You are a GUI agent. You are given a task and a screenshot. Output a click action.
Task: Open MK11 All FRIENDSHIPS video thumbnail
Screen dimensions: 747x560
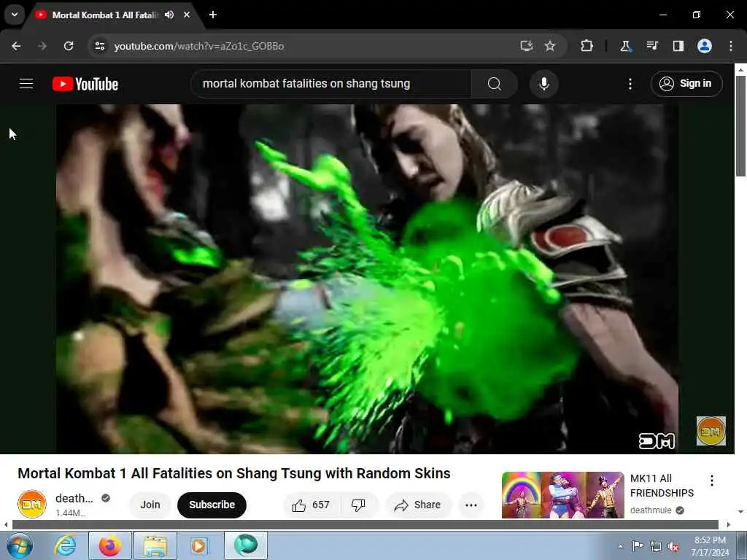click(x=562, y=495)
